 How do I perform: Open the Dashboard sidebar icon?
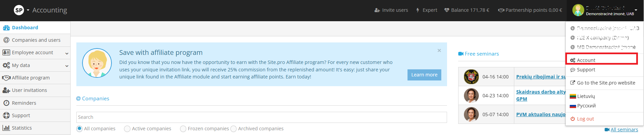(6, 28)
